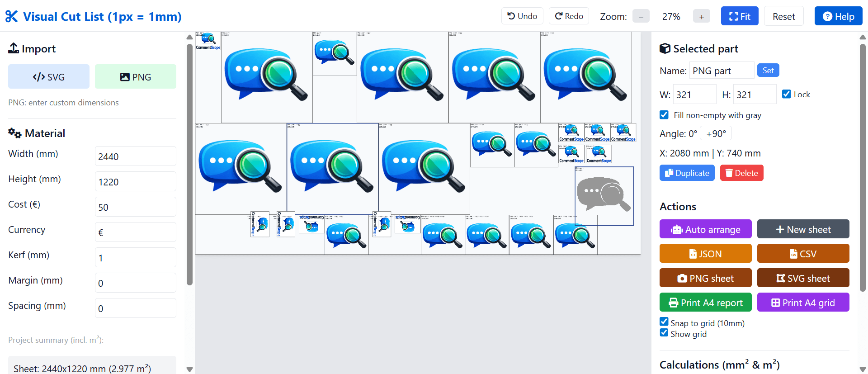Edit the part Name field
This screenshot has height=374, width=868.
point(722,71)
